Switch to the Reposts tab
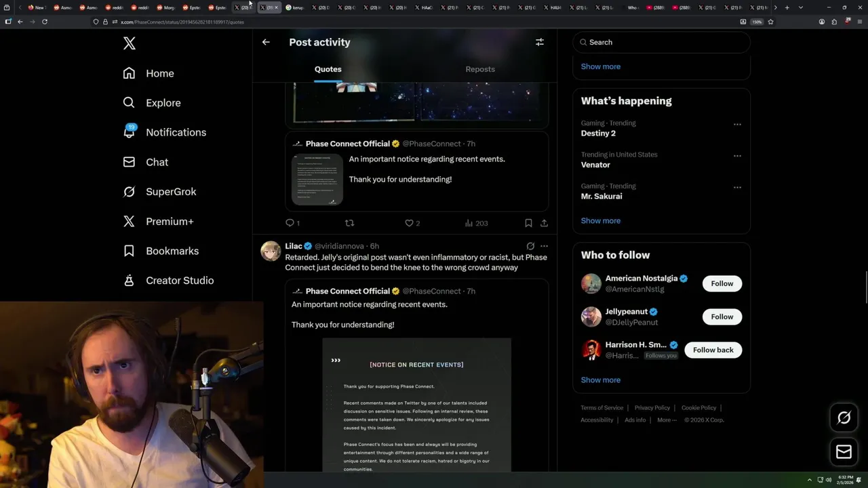Viewport: 868px width, 488px height. tap(480, 69)
